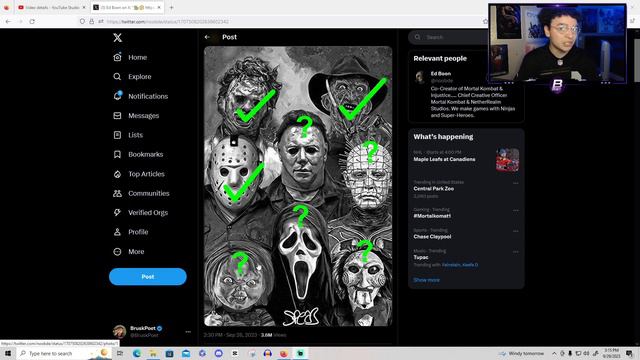Open options dots for Tupac trend

click(x=516, y=252)
